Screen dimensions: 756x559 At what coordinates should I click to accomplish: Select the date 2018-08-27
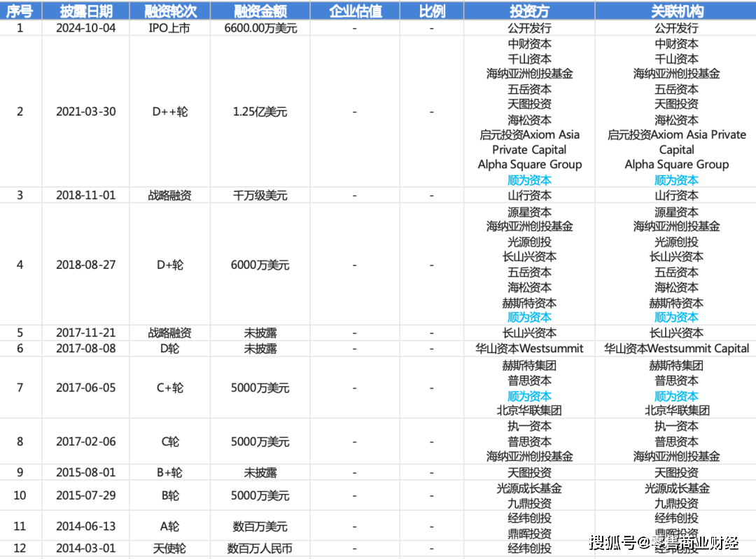86,265
